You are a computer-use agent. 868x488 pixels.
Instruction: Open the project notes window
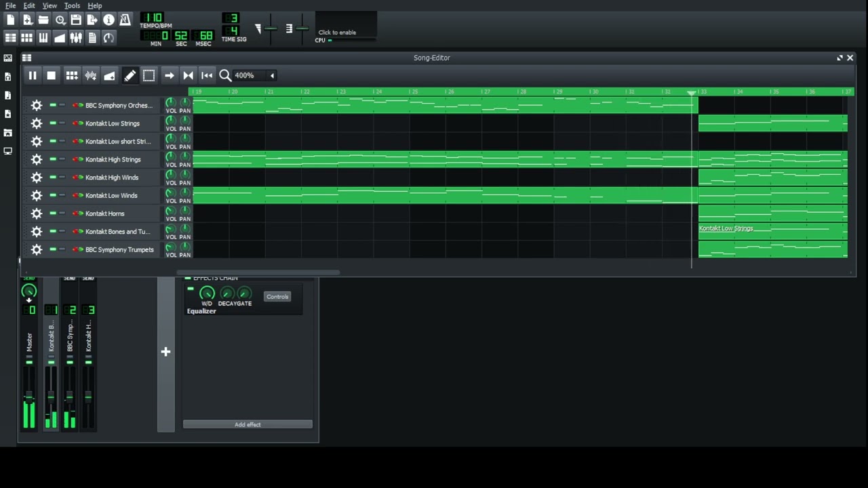pos(92,38)
